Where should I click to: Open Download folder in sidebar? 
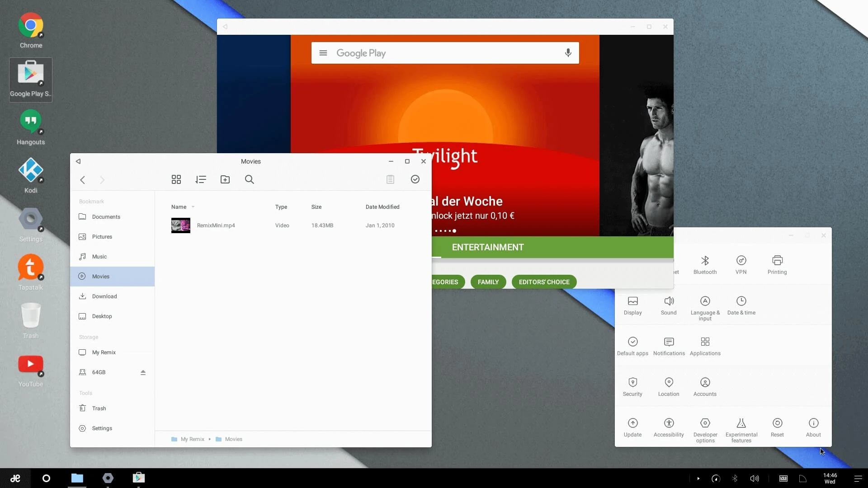click(112, 296)
